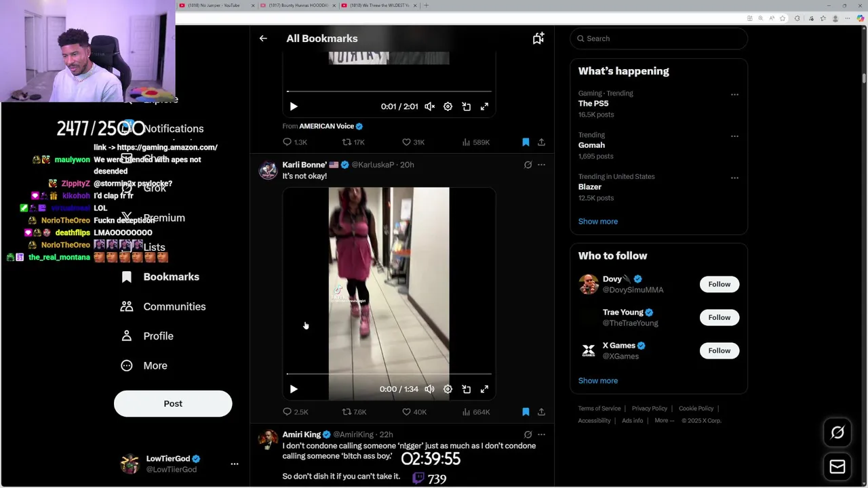Image resolution: width=868 pixels, height=488 pixels.
Task: Open Profile in the sidebar
Action: pos(147,336)
